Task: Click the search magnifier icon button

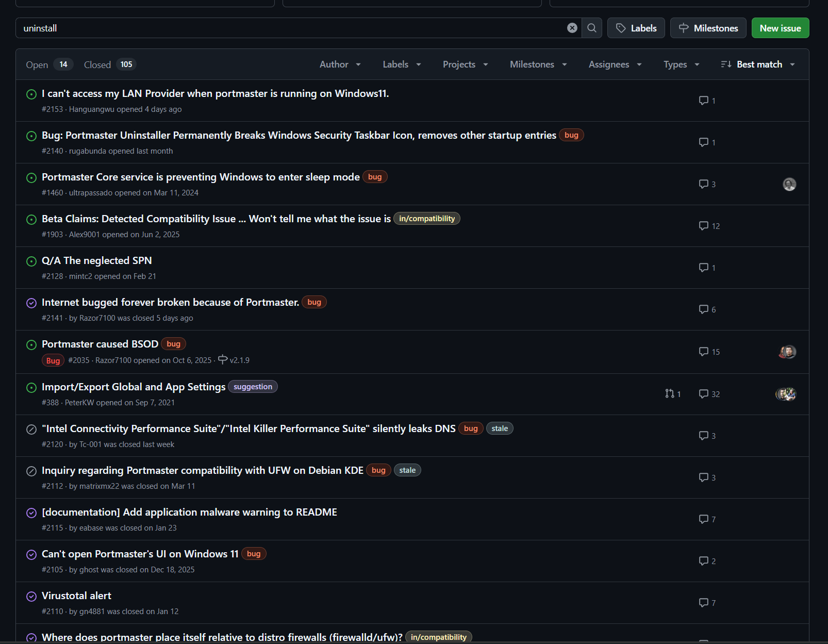Action: point(592,28)
